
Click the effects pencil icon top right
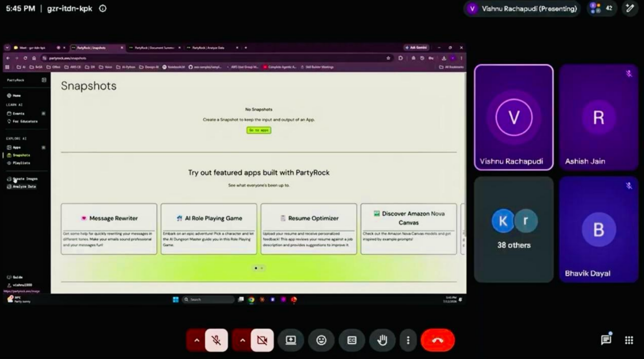pyautogui.click(x=630, y=8)
